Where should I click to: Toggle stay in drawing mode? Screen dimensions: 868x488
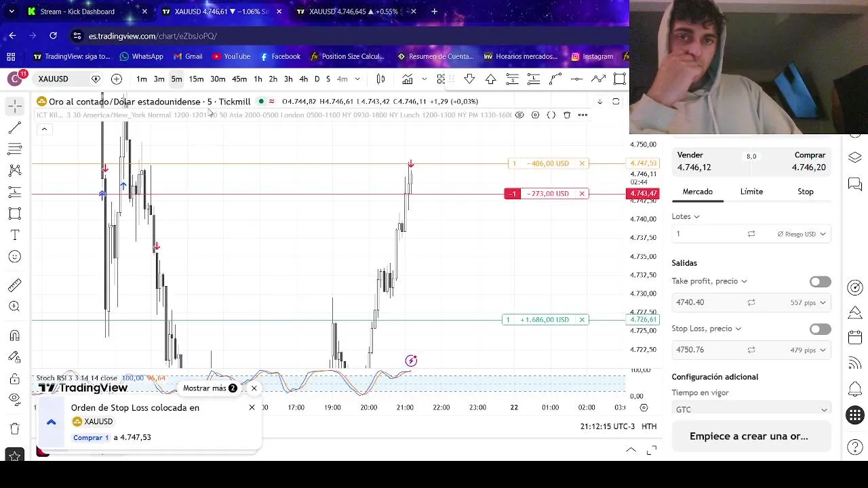[x=15, y=357]
